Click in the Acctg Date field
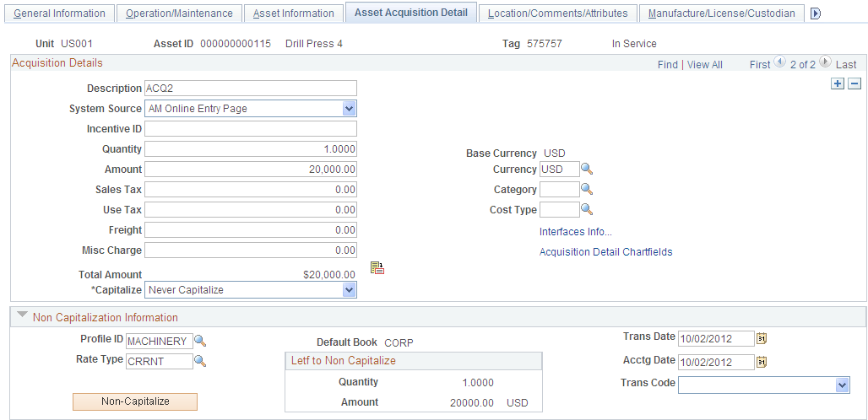This screenshot has width=868, height=420. point(716,363)
